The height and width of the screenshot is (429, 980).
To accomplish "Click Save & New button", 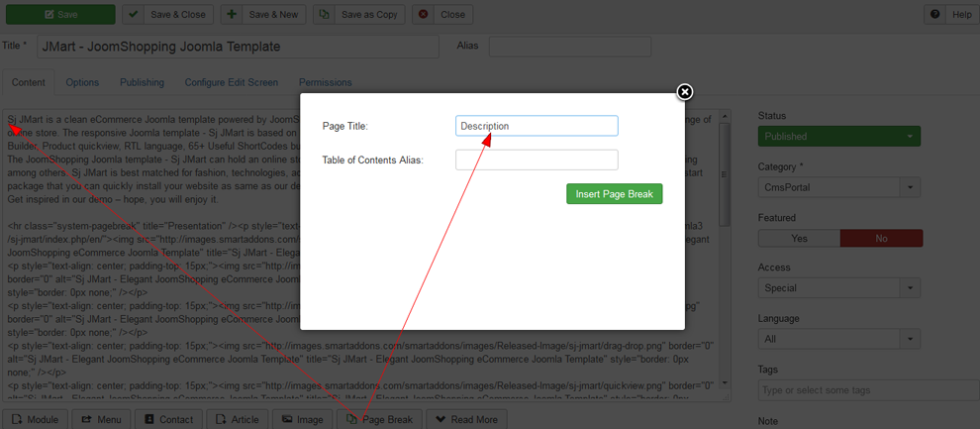I will 262,15.
